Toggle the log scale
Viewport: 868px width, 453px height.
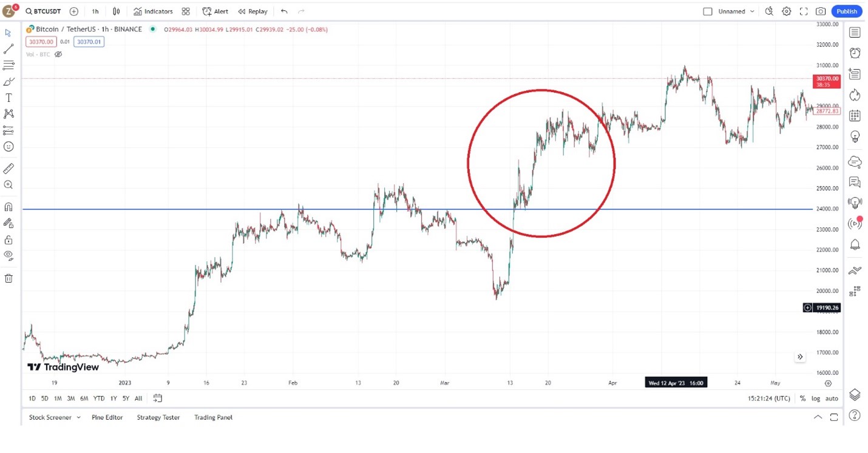click(815, 398)
